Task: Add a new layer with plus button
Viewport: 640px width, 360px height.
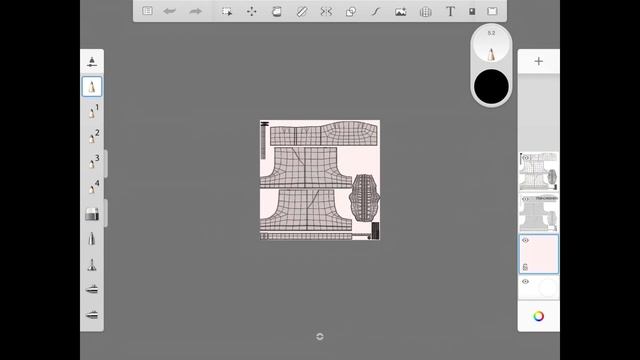Action: click(539, 61)
